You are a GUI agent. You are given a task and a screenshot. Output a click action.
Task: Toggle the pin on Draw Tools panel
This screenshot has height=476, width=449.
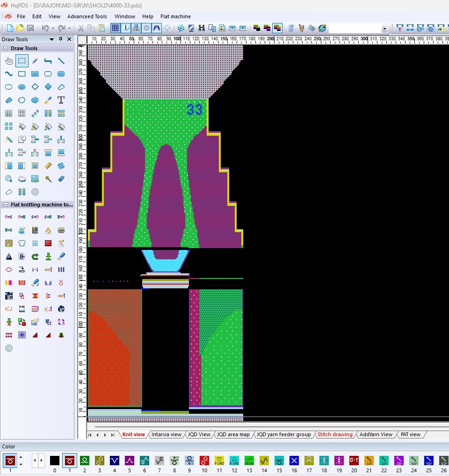pos(60,40)
